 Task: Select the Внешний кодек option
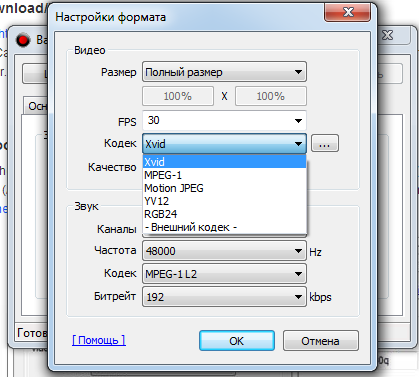[224, 227]
